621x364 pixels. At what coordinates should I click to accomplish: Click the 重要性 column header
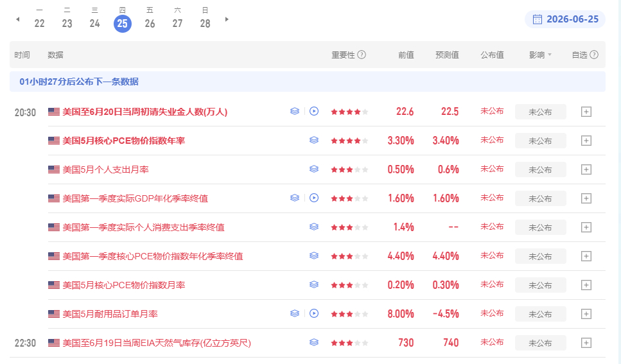[343, 55]
